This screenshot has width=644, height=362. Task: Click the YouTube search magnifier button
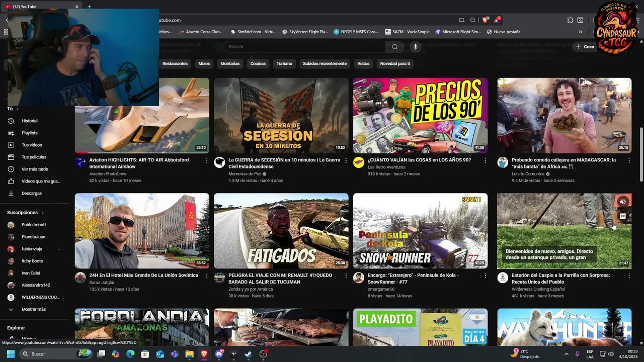click(x=395, y=47)
